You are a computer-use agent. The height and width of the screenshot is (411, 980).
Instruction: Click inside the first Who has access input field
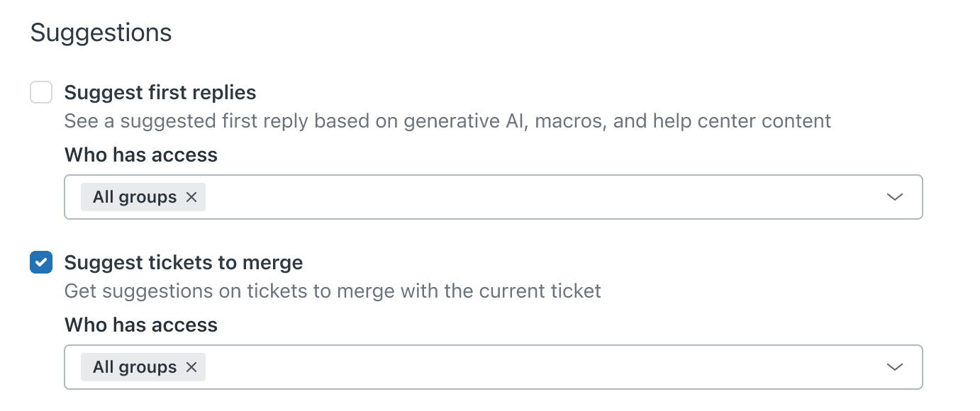[496, 197]
